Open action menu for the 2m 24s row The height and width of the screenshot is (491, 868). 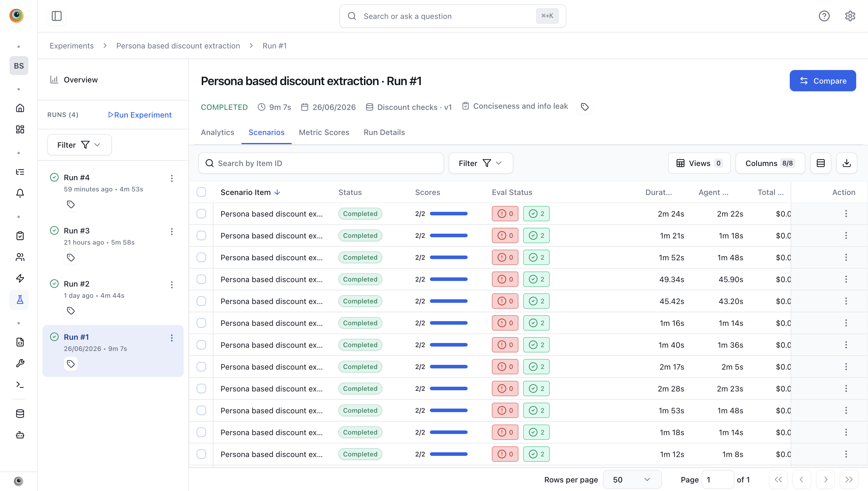846,214
